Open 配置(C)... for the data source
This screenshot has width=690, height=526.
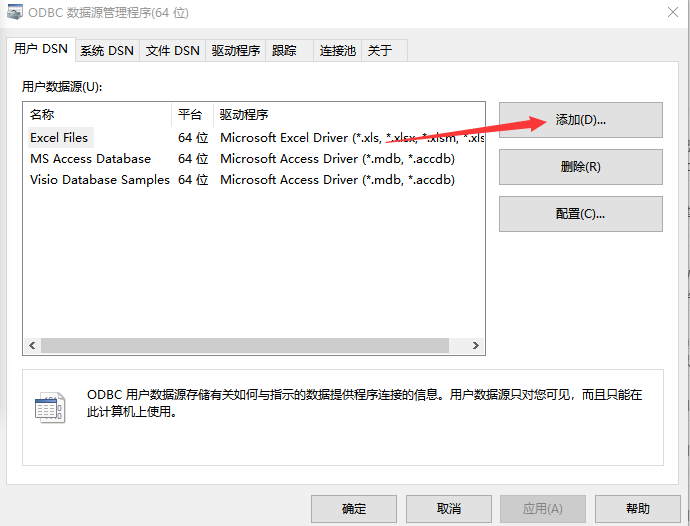580,214
